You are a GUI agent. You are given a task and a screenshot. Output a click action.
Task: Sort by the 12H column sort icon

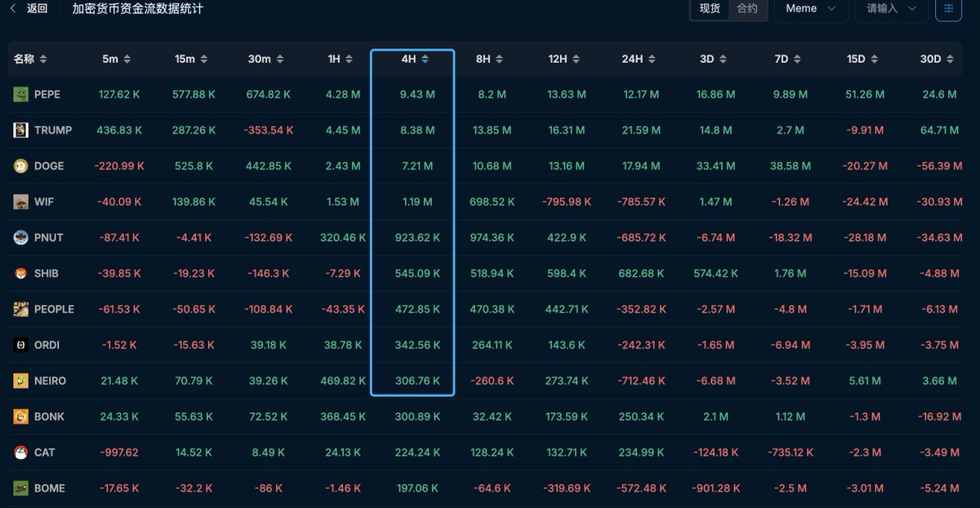[576, 60]
